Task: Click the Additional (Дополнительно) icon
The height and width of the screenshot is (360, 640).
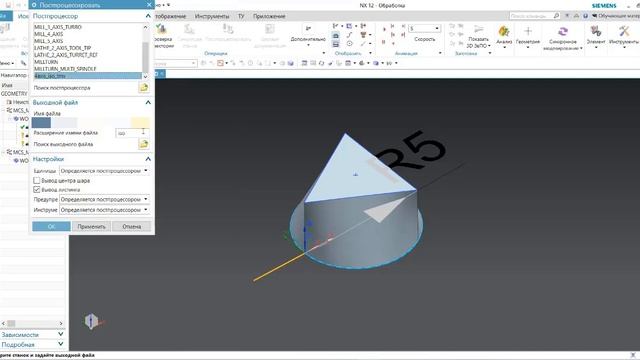Action: [308, 29]
